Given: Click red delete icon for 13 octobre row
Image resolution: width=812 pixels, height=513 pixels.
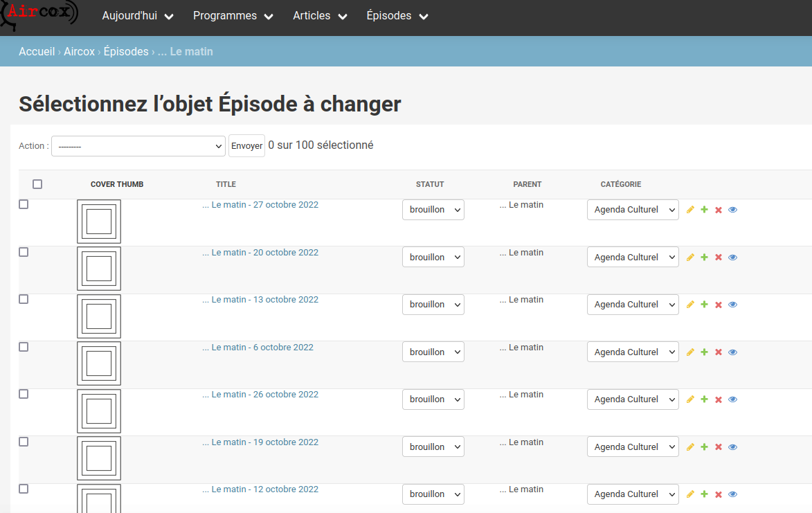Looking at the screenshot, I should point(719,305).
